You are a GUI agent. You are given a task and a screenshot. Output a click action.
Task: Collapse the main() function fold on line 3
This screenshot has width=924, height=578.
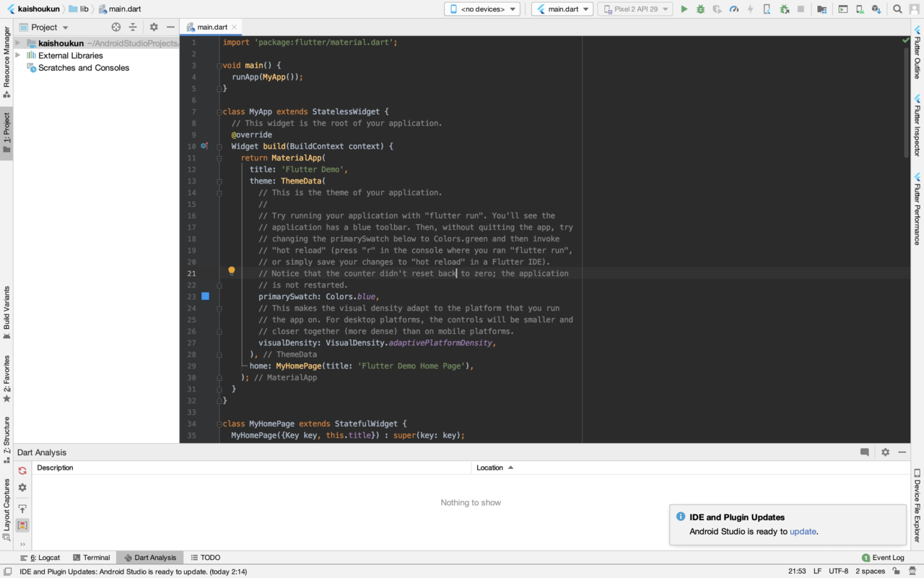(219, 65)
